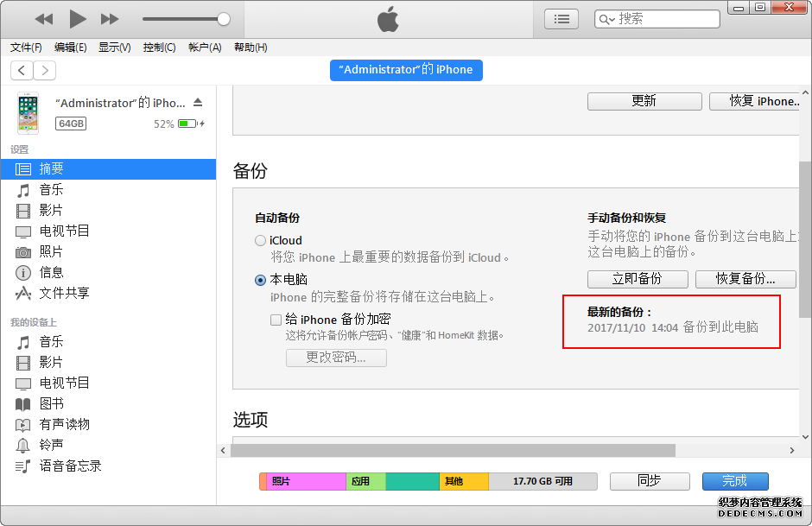
Task: Skip ahead with the fast-forward button
Action: tap(109, 19)
